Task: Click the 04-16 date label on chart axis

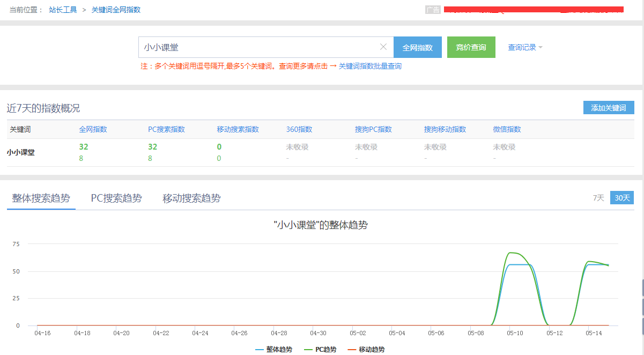Action: [x=42, y=333]
